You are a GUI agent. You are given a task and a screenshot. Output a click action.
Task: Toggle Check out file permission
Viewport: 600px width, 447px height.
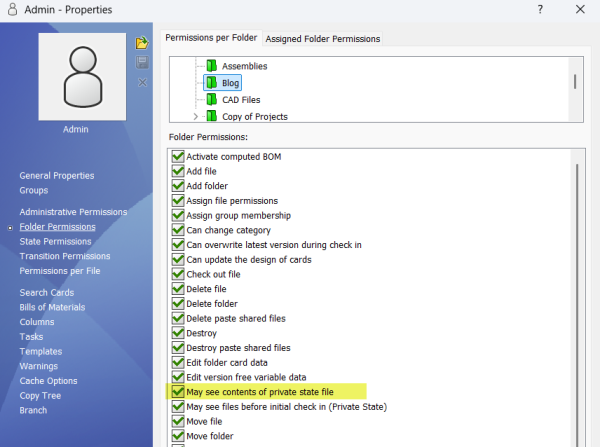point(178,274)
